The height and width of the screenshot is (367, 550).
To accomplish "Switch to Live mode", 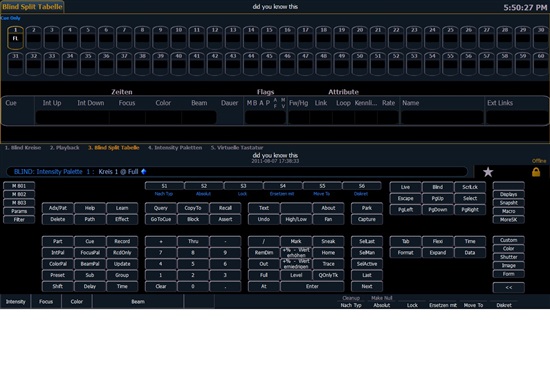I will coord(405,187).
